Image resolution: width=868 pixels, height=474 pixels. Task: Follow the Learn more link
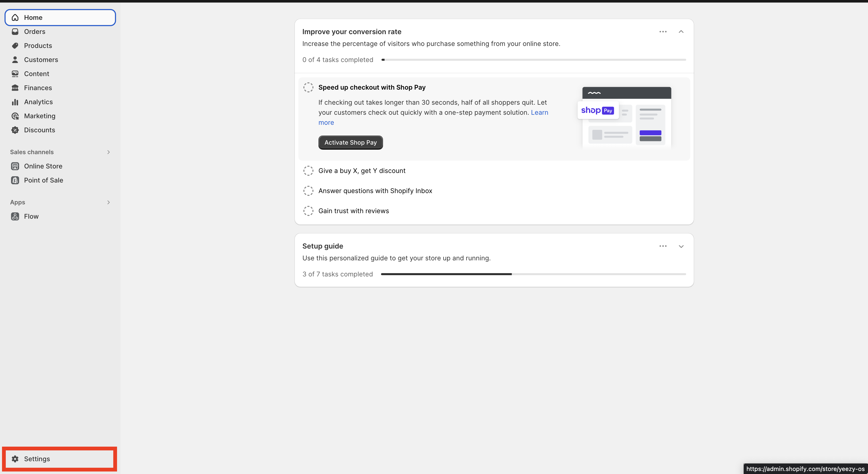coord(539,112)
